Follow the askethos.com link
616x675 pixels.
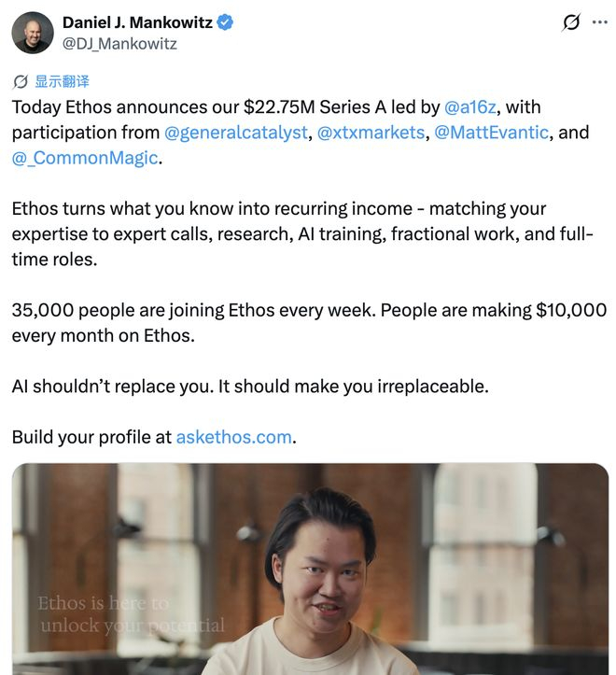[x=233, y=437]
